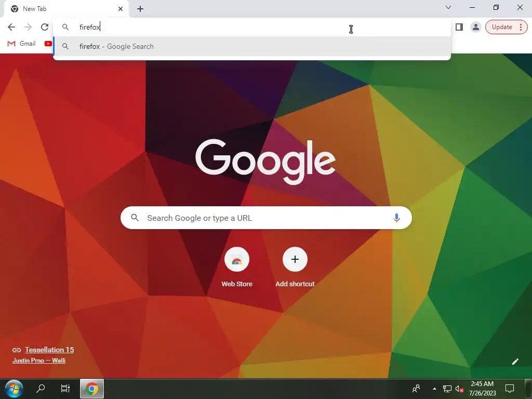532x399 pixels.
Task: Click the Google logo
Action: point(265,161)
